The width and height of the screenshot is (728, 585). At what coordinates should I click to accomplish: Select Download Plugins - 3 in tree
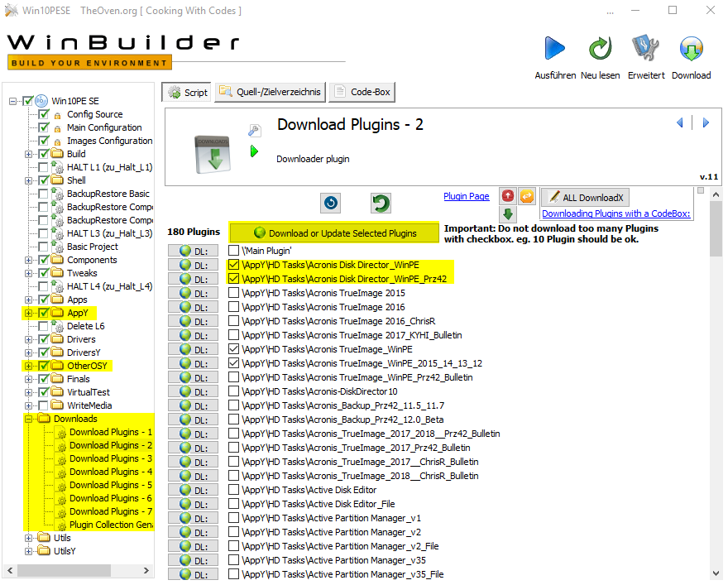110,458
